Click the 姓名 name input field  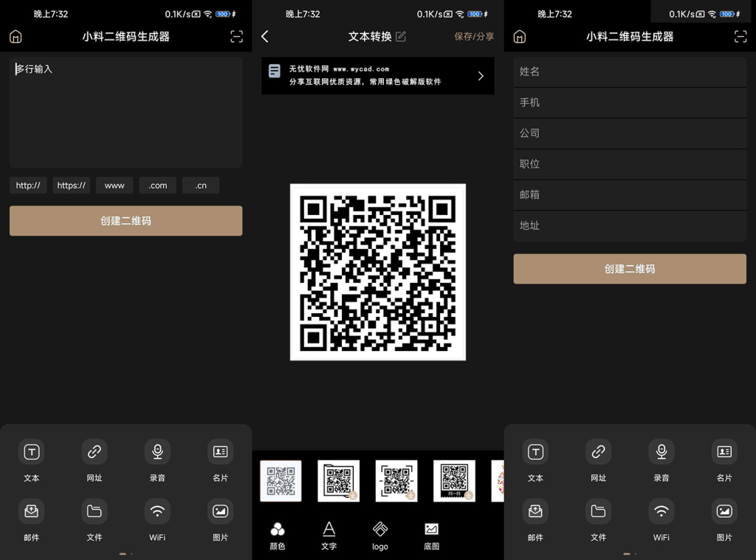[629, 71]
